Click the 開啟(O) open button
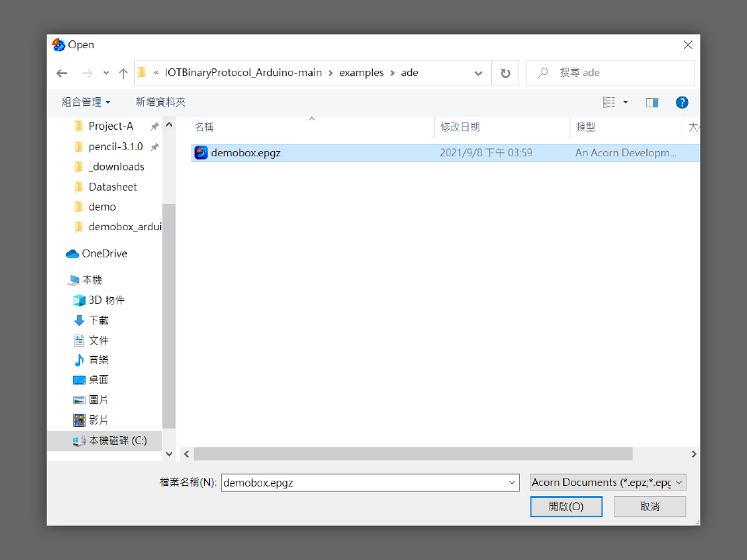Image resolution: width=747 pixels, height=560 pixels. click(566, 506)
